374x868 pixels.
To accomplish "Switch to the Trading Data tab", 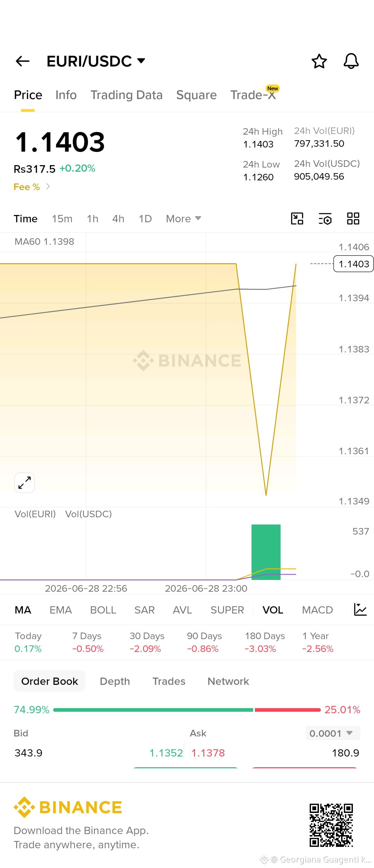I will [126, 95].
